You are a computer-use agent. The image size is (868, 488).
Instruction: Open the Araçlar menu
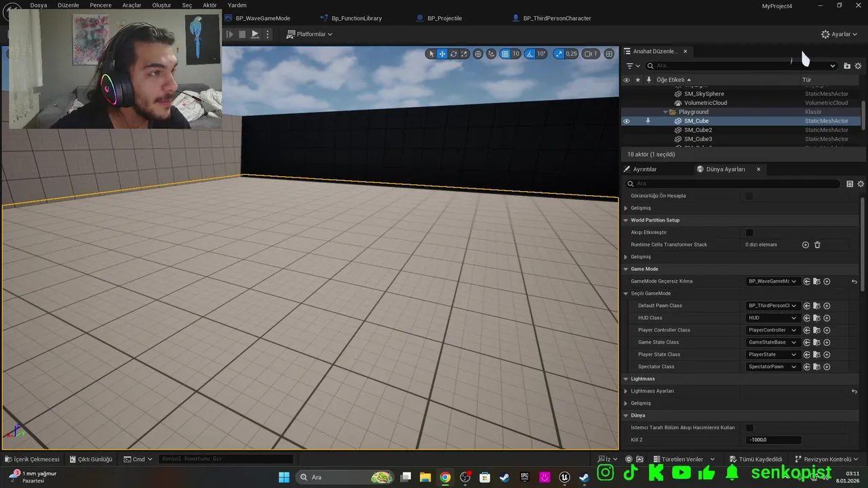click(x=132, y=5)
